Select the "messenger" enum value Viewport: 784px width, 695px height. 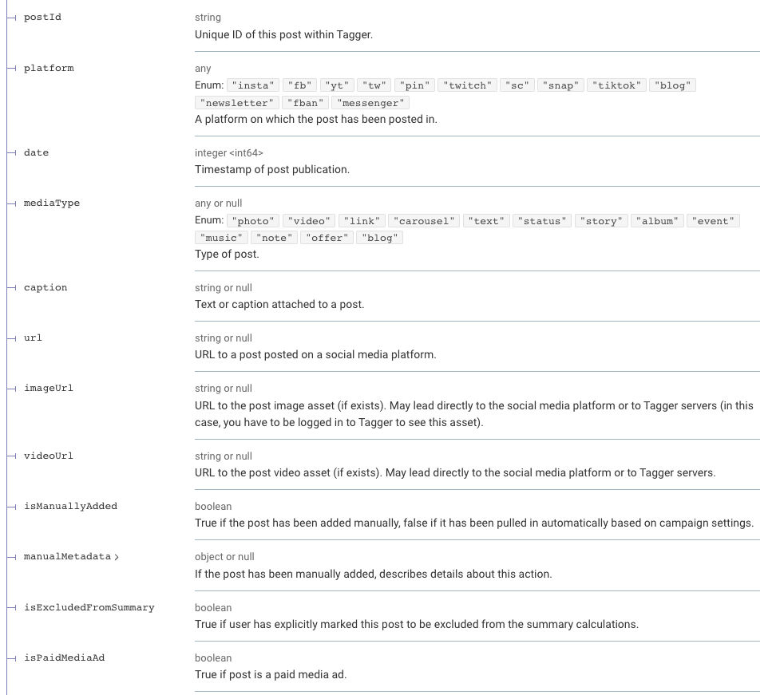point(370,103)
